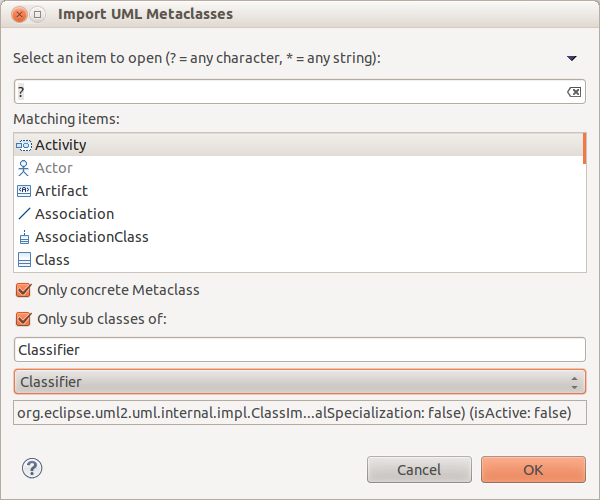Click the Artifact icon in list

(x=24, y=191)
